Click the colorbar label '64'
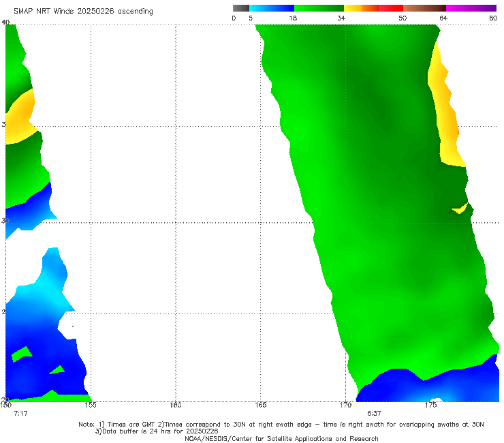 (443, 18)
